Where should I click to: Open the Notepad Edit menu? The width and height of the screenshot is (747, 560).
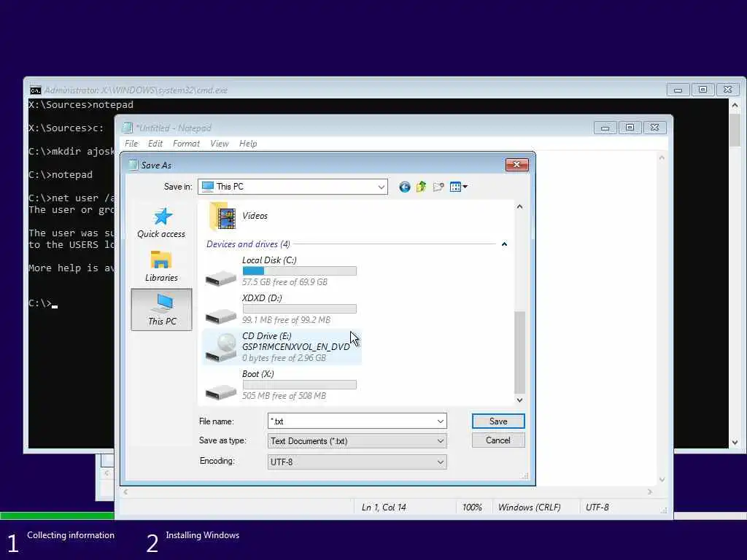(x=155, y=144)
